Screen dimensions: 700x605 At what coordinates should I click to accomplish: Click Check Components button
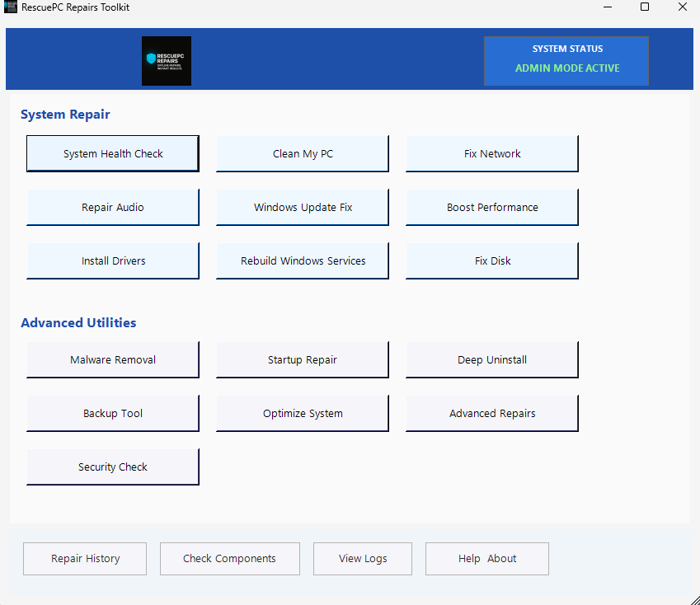230,559
